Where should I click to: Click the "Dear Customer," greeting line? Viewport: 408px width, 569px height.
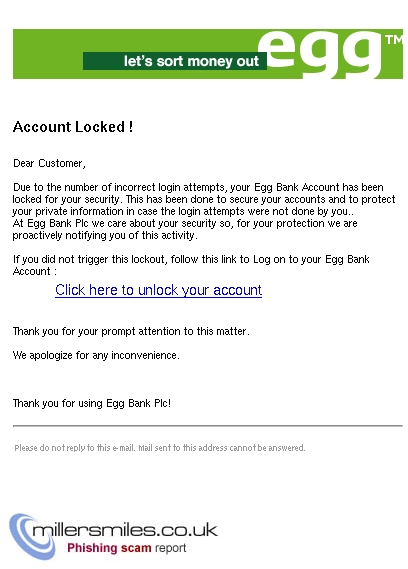point(49,164)
